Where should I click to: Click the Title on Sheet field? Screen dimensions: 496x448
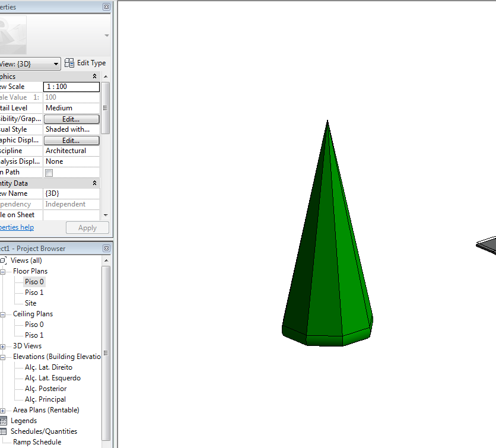click(71, 215)
